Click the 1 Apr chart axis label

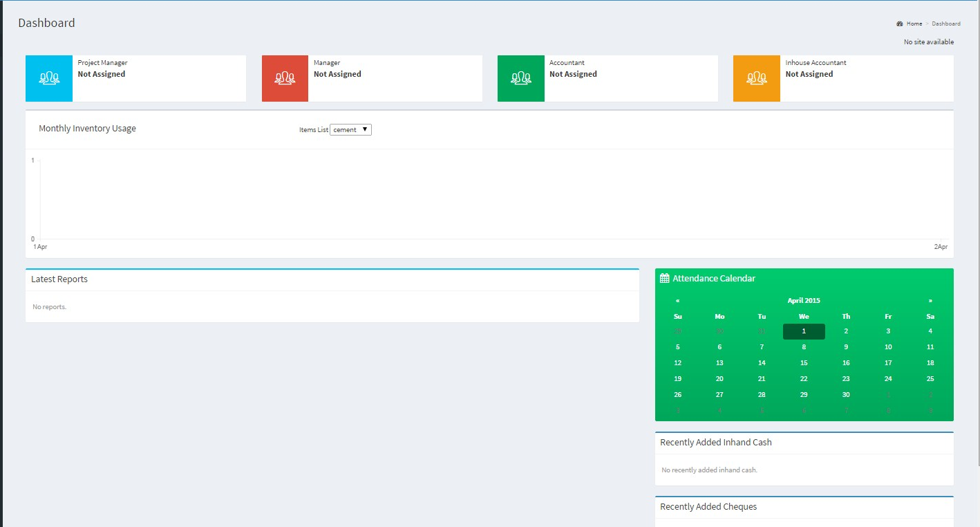click(x=40, y=247)
